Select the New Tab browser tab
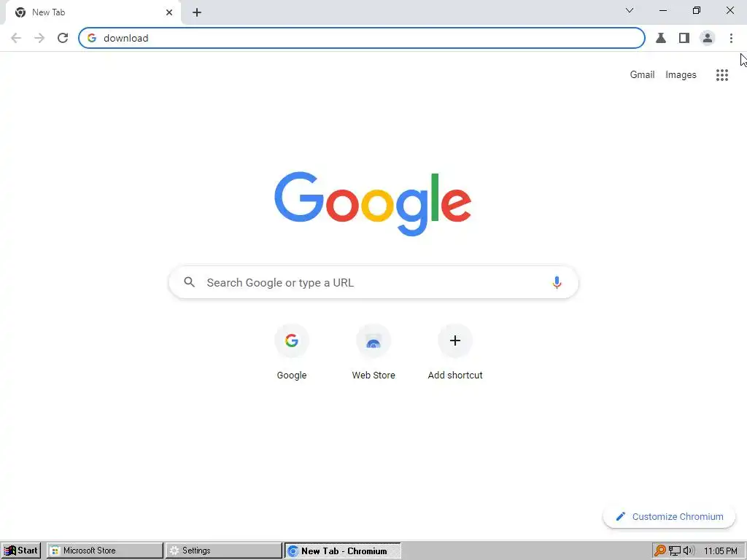The height and width of the screenshot is (560, 747). pos(93,12)
